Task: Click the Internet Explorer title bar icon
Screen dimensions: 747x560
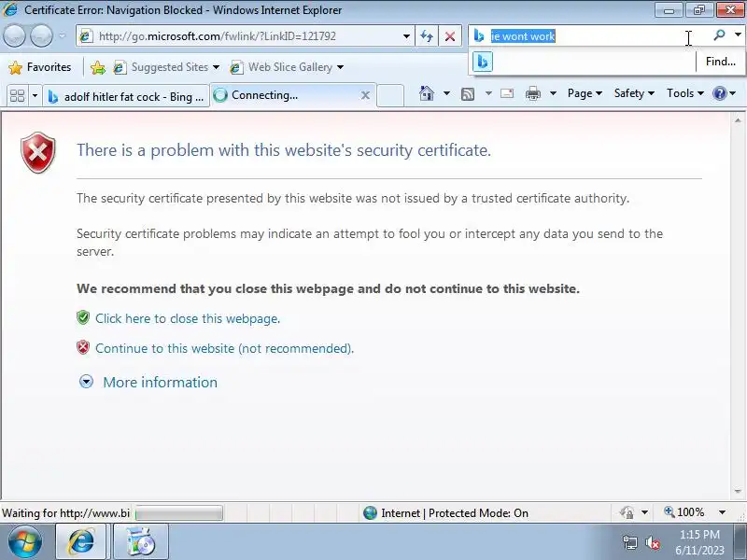Action: point(9,9)
